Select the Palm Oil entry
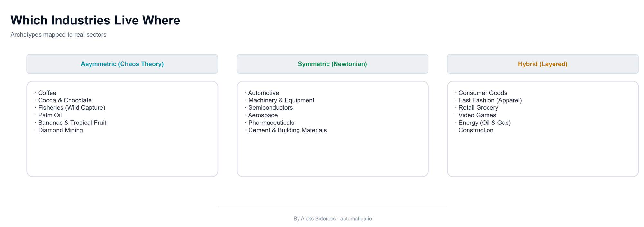Image resolution: width=644 pixels, height=227 pixels. (x=50, y=115)
